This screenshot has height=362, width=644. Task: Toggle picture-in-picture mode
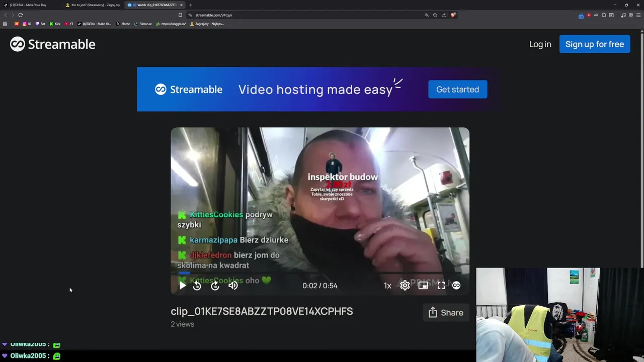(x=423, y=286)
